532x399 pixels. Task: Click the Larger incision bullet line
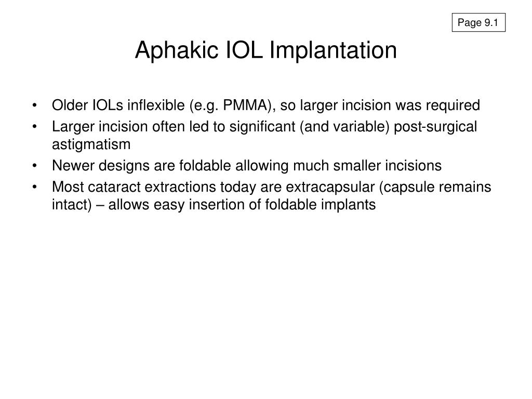click(264, 127)
